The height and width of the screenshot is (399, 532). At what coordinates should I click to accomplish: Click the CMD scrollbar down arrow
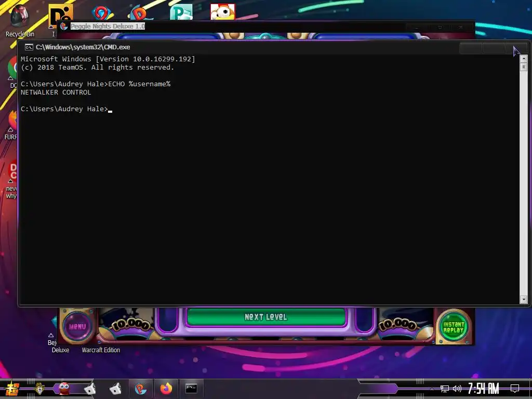(x=524, y=300)
